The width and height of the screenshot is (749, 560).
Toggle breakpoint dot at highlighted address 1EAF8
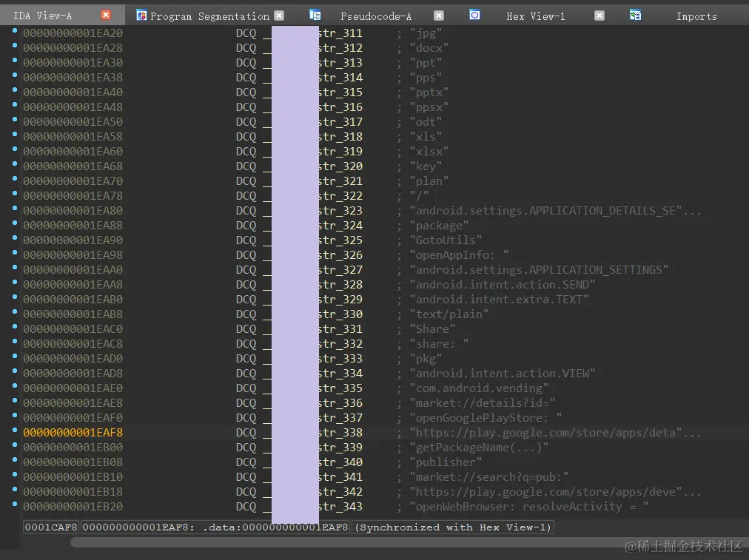click(15, 430)
